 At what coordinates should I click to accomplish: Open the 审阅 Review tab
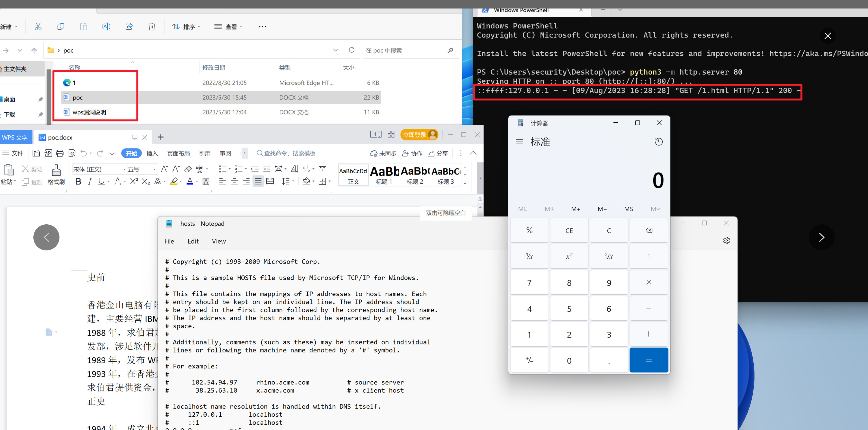(225, 154)
